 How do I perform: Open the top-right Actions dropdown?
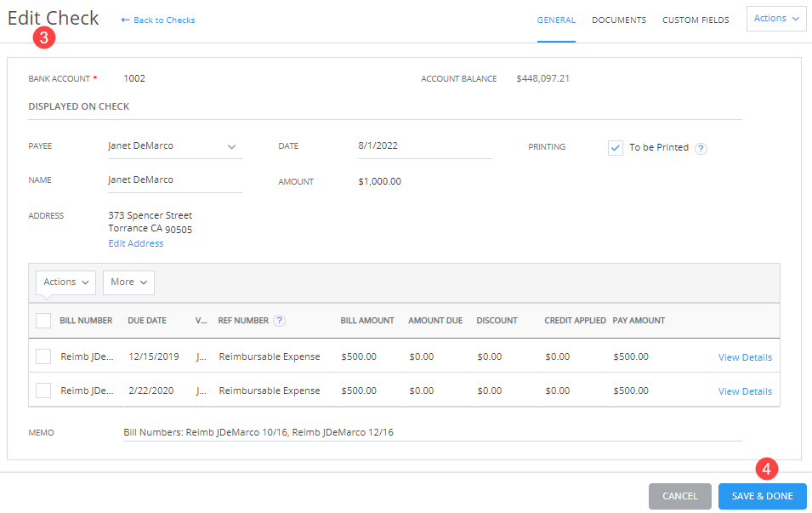pos(775,18)
